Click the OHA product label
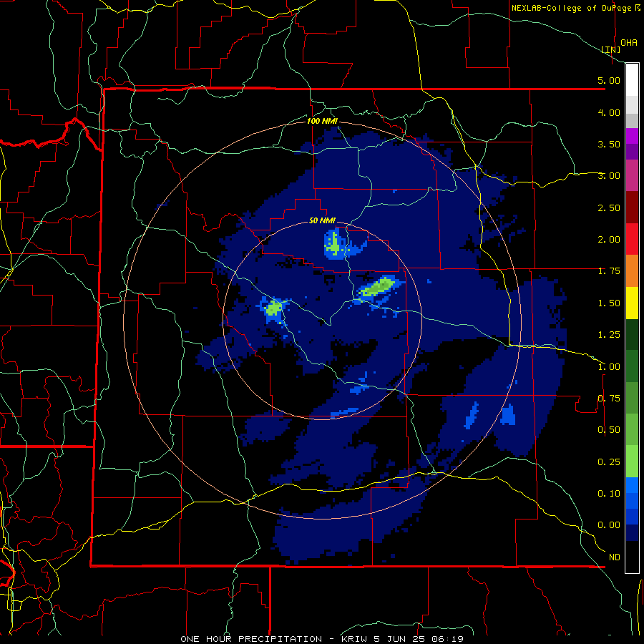The width and height of the screenshot is (644, 644). [629, 43]
